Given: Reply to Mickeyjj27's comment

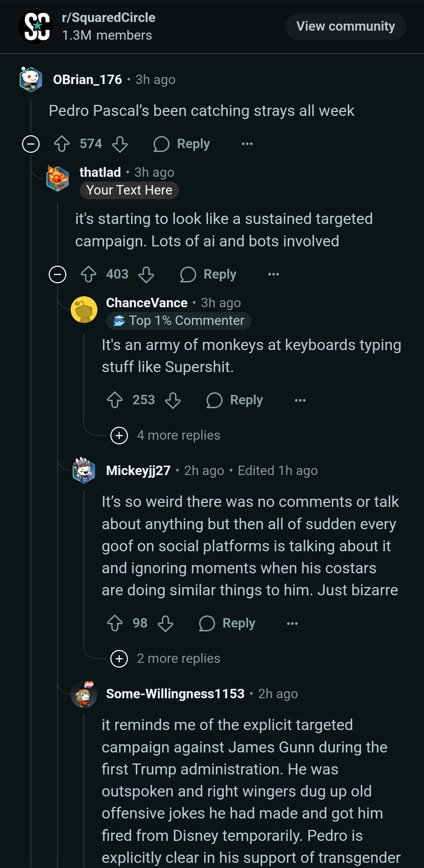Looking at the screenshot, I should (228, 623).
